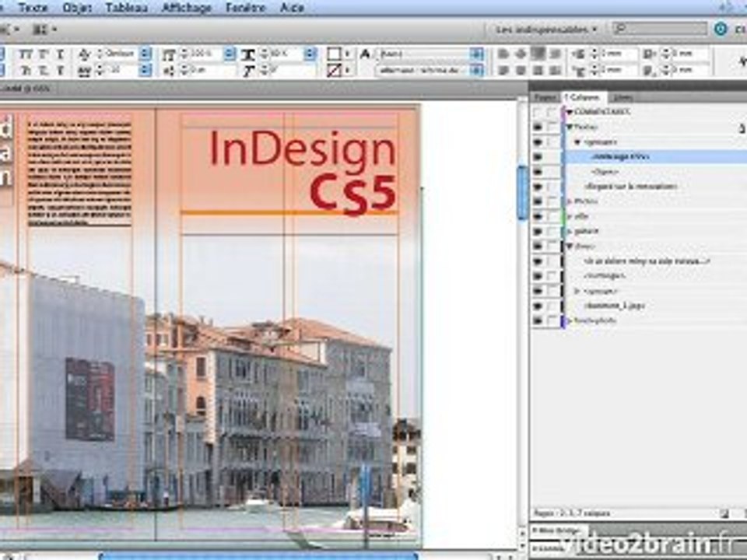Click the kerning icon
The height and width of the screenshot is (560, 747).
click(84, 54)
